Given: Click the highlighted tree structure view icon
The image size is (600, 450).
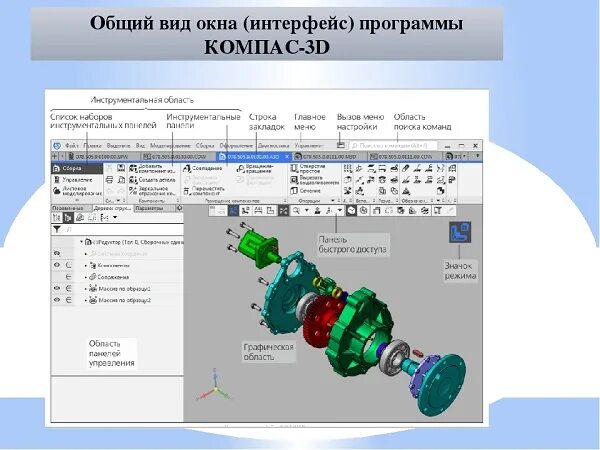Looking at the screenshot, I should tap(68, 218).
